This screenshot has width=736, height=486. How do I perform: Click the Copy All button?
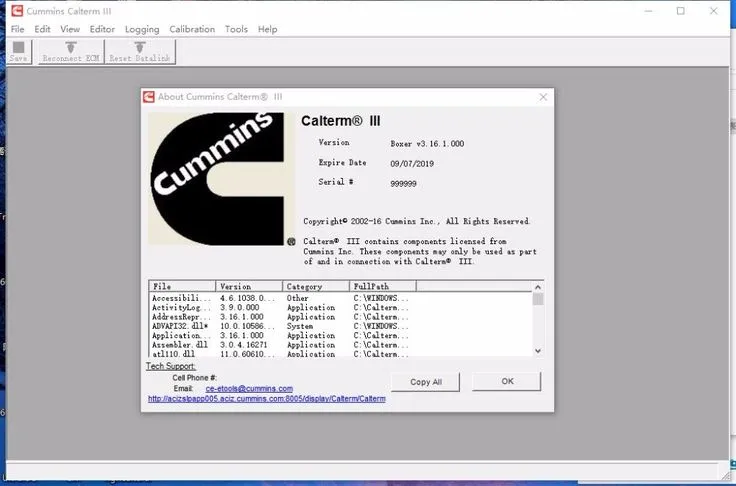click(425, 382)
